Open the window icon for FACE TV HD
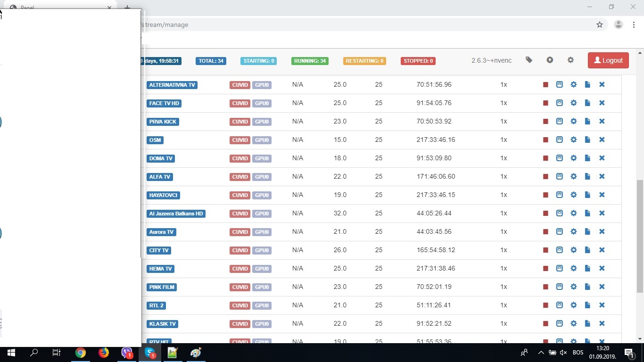The image size is (644, 362). point(559,103)
